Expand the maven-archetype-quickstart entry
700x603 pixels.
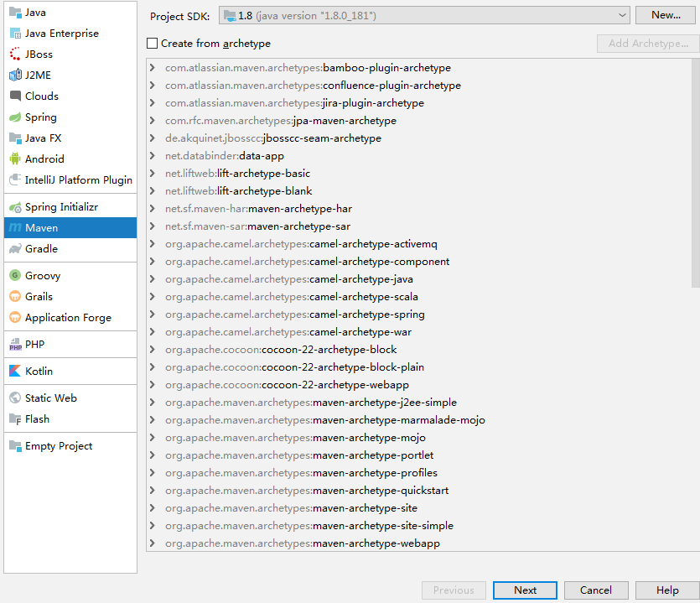point(153,491)
